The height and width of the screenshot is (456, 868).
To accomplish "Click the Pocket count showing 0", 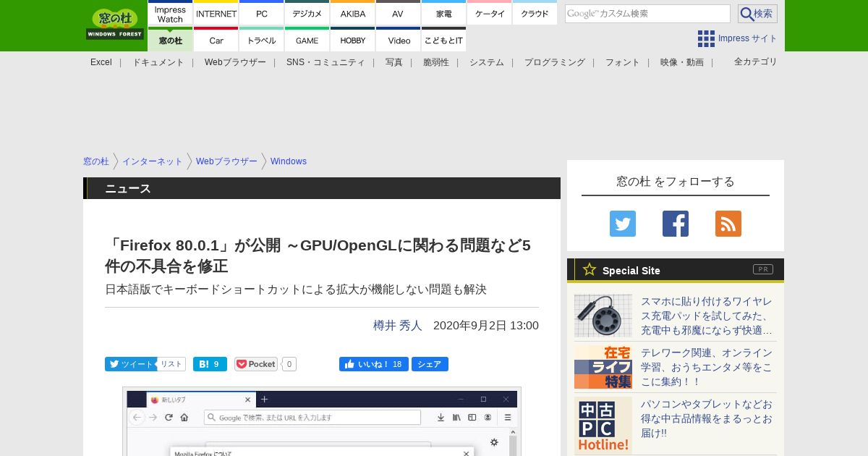I will tap(289, 364).
